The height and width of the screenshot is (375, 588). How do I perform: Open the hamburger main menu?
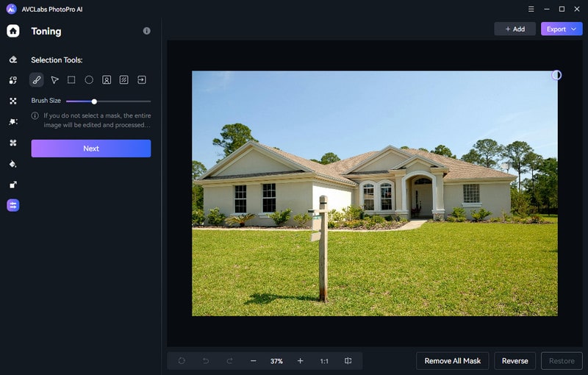(531, 9)
